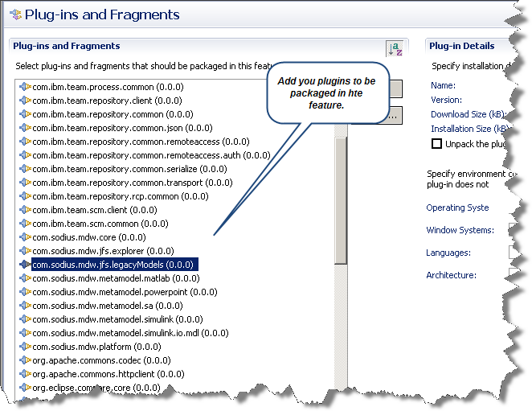Select com.sodius.mdw.metamodel.powerpoint entry
532x411 pixels.
click(x=125, y=292)
